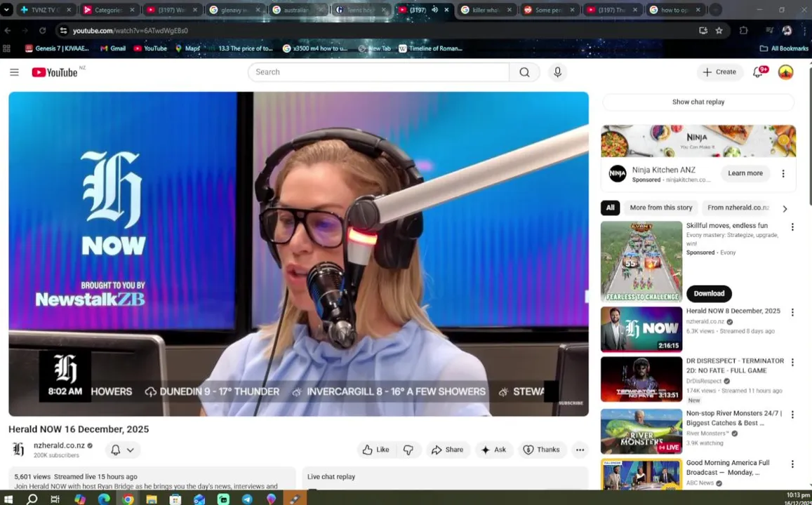Toggle channel notification bell dropdown
This screenshot has width=812, height=505.
pos(123,450)
